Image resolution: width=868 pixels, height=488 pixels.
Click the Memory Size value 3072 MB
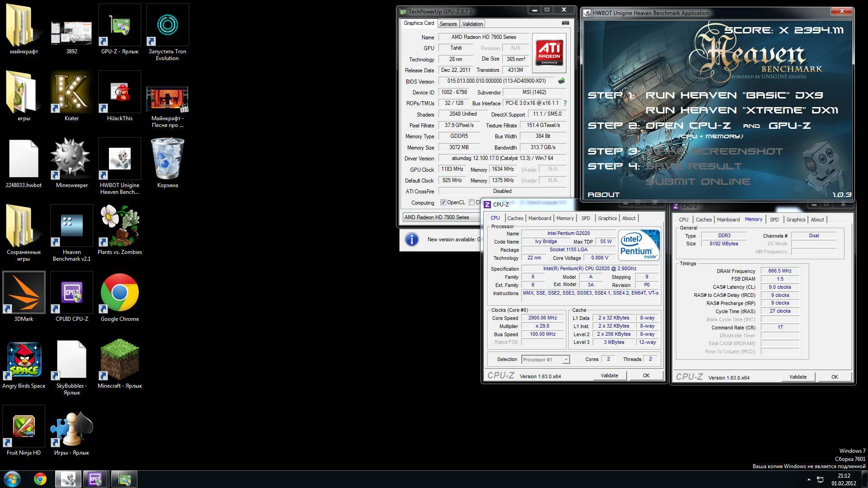point(459,147)
